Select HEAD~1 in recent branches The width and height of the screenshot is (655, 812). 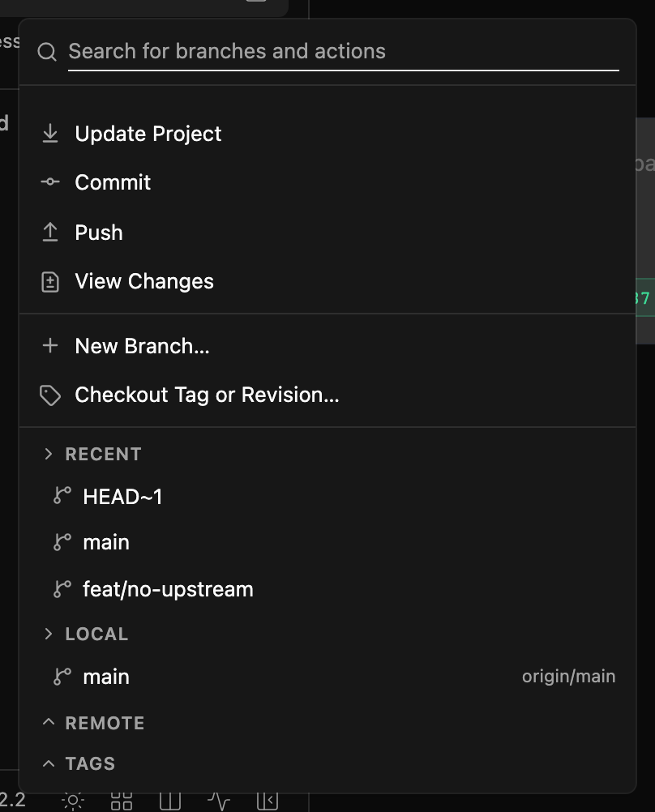327,497
